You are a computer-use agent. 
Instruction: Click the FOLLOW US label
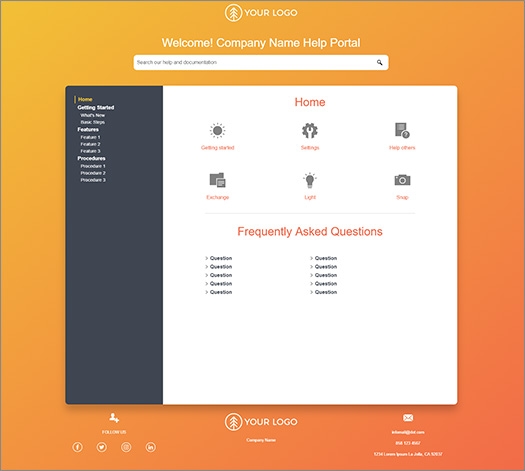point(114,432)
